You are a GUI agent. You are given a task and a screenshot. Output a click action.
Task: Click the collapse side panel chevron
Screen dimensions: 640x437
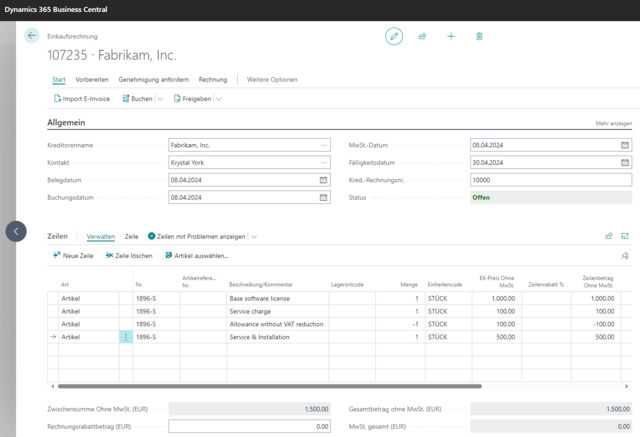(x=16, y=231)
